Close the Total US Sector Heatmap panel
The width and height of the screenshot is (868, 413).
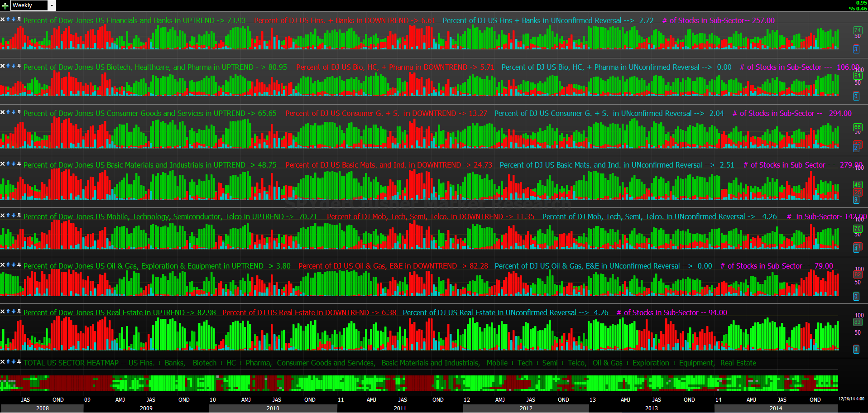pyautogui.click(x=3, y=362)
